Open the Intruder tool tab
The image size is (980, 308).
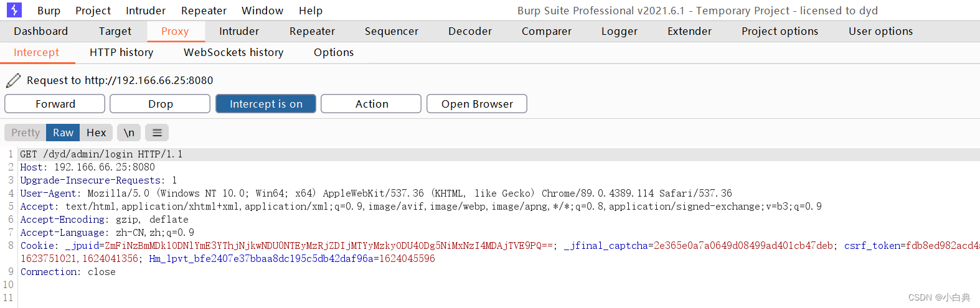239,31
